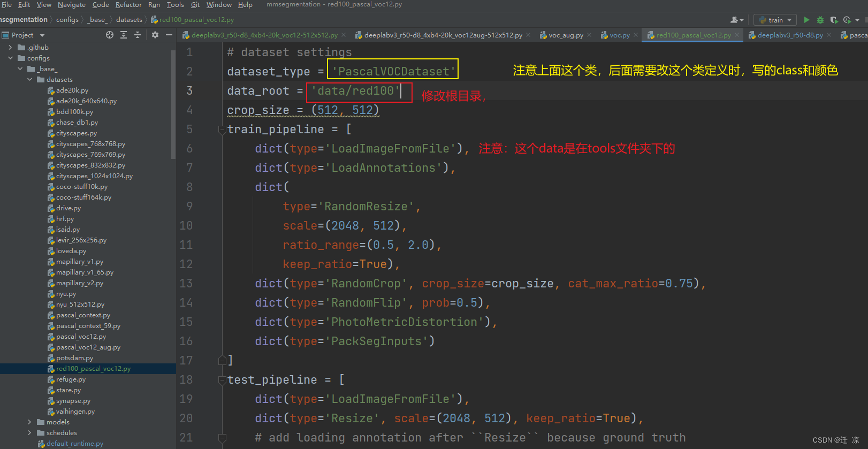This screenshot has height=449, width=868.
Task: Collapse the datasets folder
Action: coord(30,80)
